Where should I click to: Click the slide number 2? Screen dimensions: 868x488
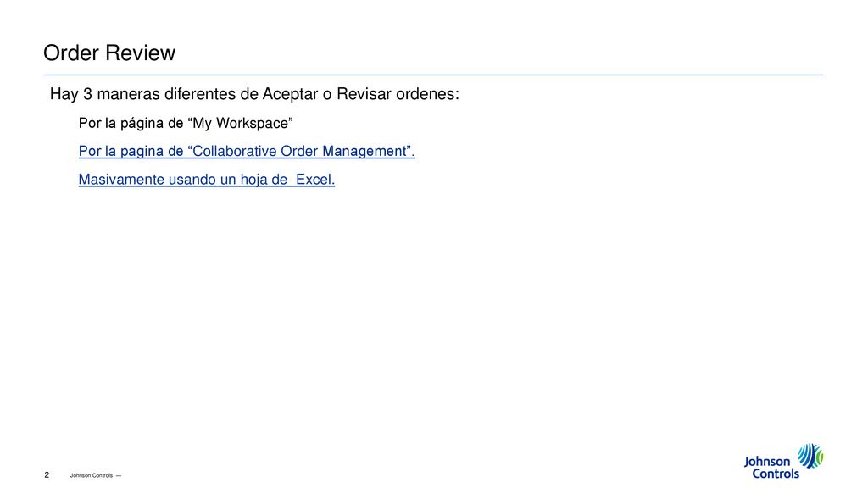[47, 474]
